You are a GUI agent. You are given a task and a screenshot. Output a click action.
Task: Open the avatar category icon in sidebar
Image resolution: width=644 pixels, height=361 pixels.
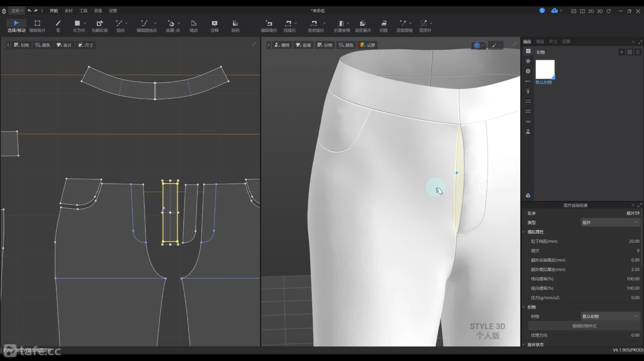(528, 132)
